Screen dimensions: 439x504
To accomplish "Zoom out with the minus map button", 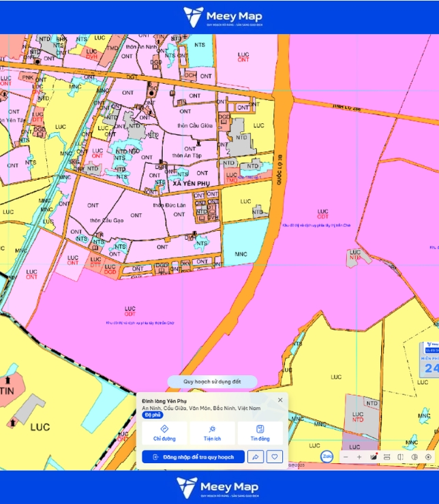I will [x=346, y=457].
